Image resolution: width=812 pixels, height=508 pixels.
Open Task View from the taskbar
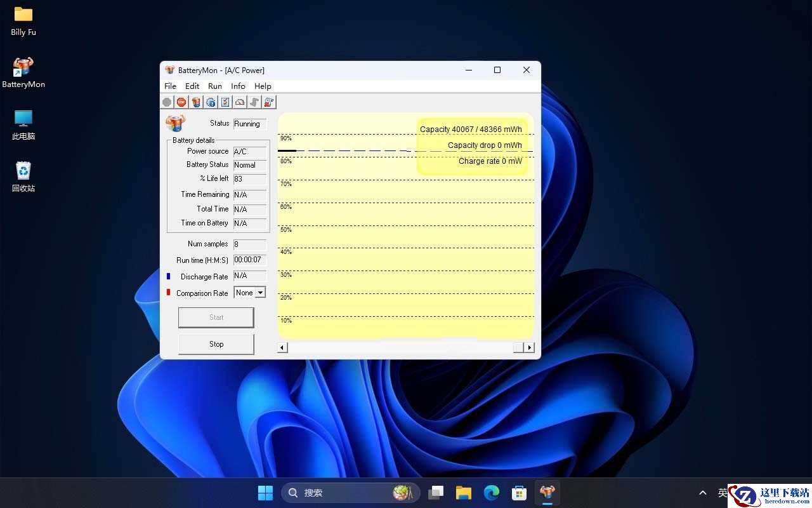click(x=436, y=493)
